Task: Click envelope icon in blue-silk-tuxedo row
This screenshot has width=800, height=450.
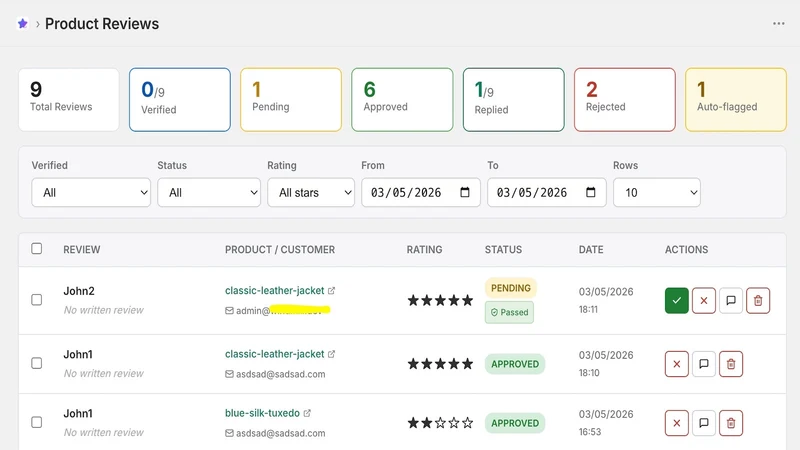Action: click(x=229, y=433)
